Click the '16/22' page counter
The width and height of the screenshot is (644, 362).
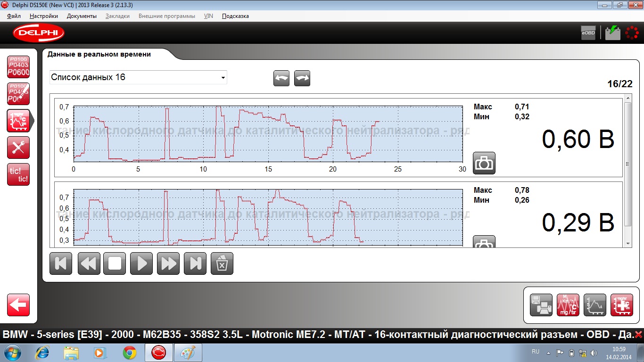[x=619, y=84]
